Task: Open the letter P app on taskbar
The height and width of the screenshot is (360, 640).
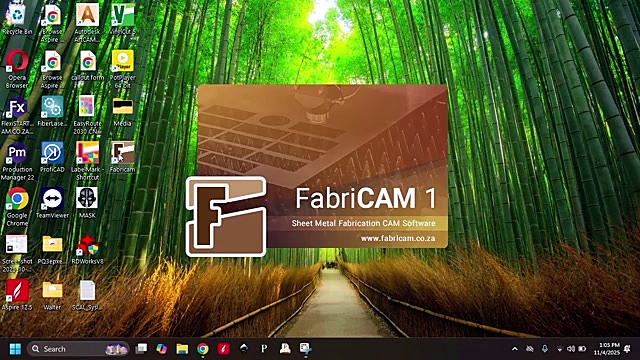Action: pyautogui.click(x=264, y=349)
